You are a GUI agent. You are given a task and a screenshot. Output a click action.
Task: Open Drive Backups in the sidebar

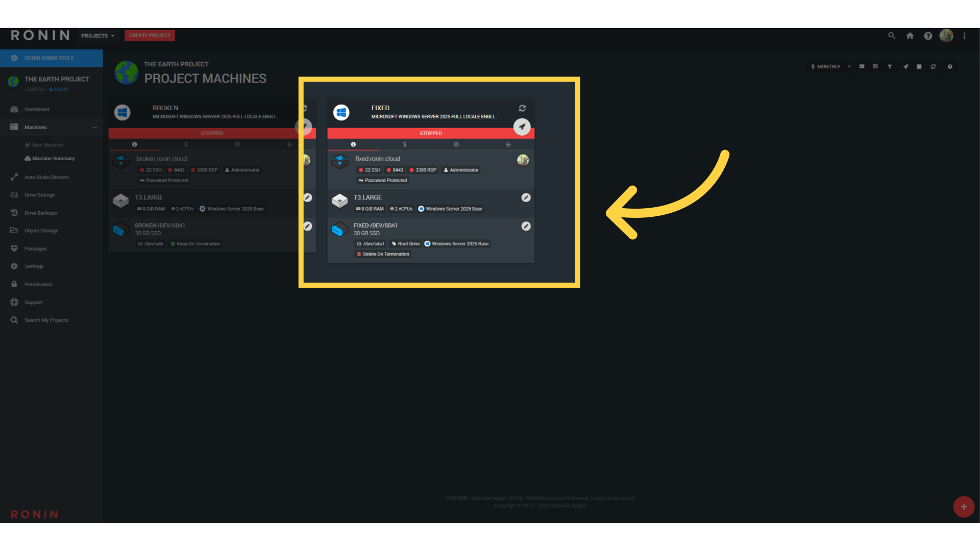point(41,213)
